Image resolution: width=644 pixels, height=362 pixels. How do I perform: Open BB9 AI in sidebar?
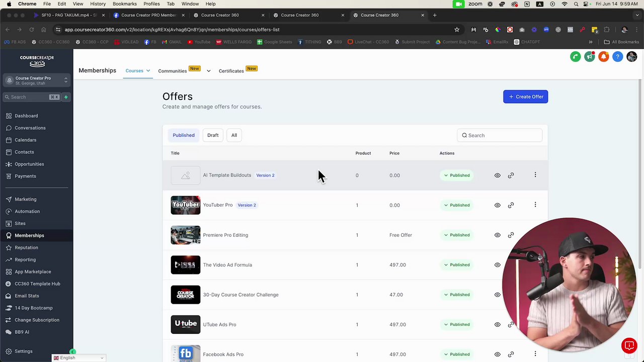22,332
